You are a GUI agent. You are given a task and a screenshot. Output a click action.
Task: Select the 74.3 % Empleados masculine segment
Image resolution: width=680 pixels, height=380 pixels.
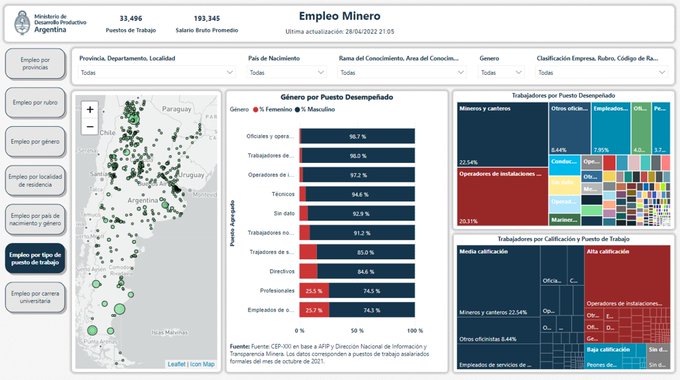[372, 310]
